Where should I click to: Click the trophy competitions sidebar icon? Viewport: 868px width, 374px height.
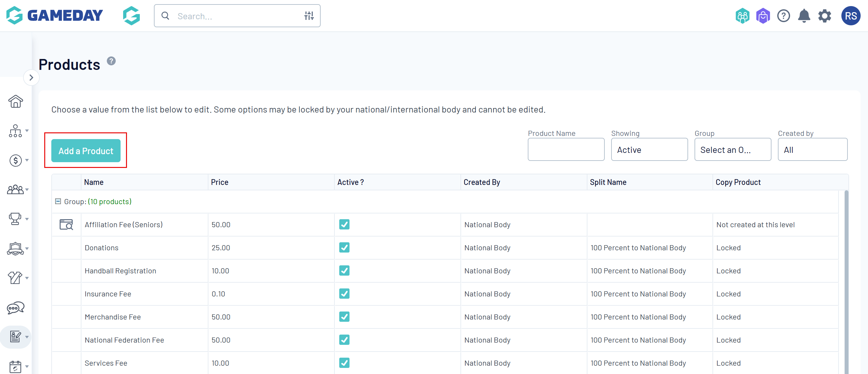[x=15, y=219]
